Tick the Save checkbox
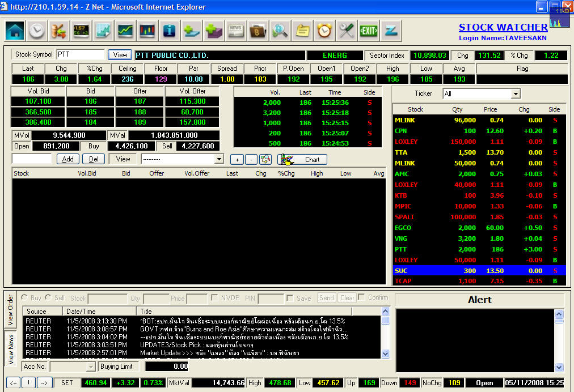Image resolution: width=574 pixels, height=392 pixels. click(x=290, y=297)
